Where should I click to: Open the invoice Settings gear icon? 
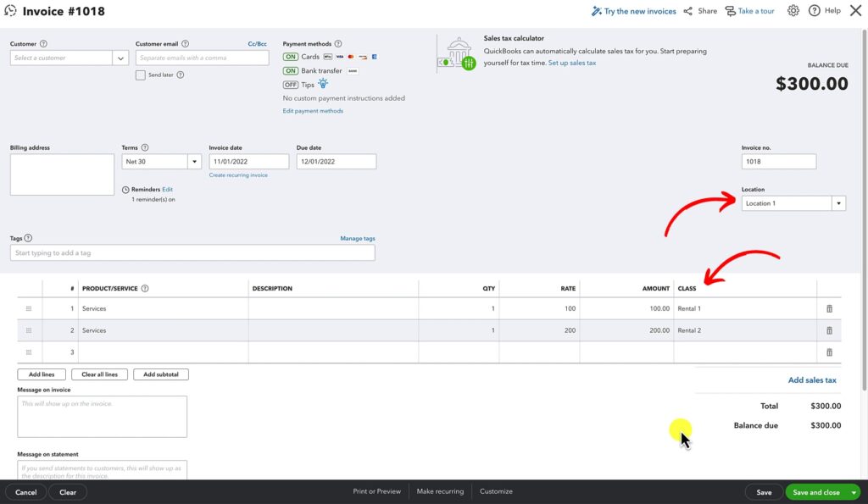[793, 10]
